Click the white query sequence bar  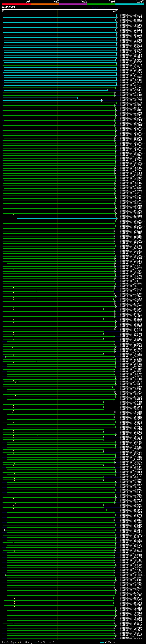click(60, 9)
